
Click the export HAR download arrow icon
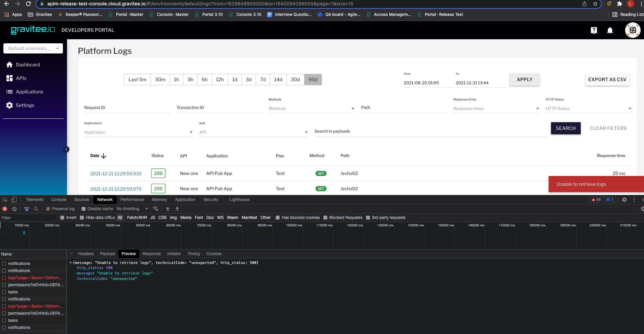point(177,209)
